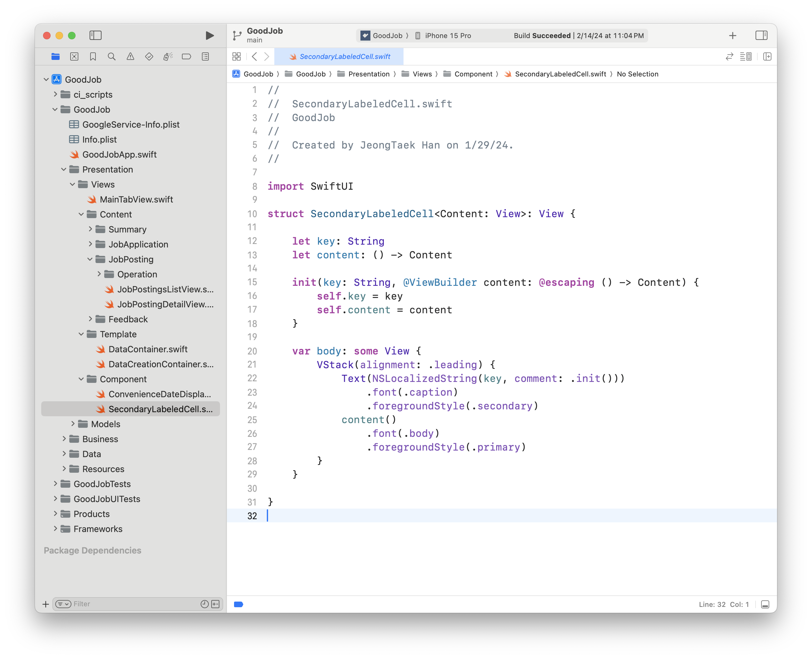Click the Component breadcrumb in jump bar
The image size is (812, 659).
point(473,74)
